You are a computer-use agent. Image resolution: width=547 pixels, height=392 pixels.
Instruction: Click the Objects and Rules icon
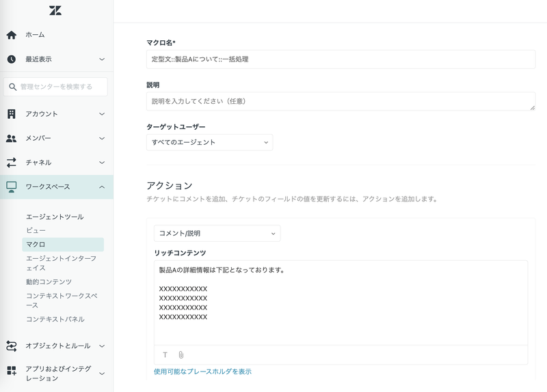click(x=12, y=346)
